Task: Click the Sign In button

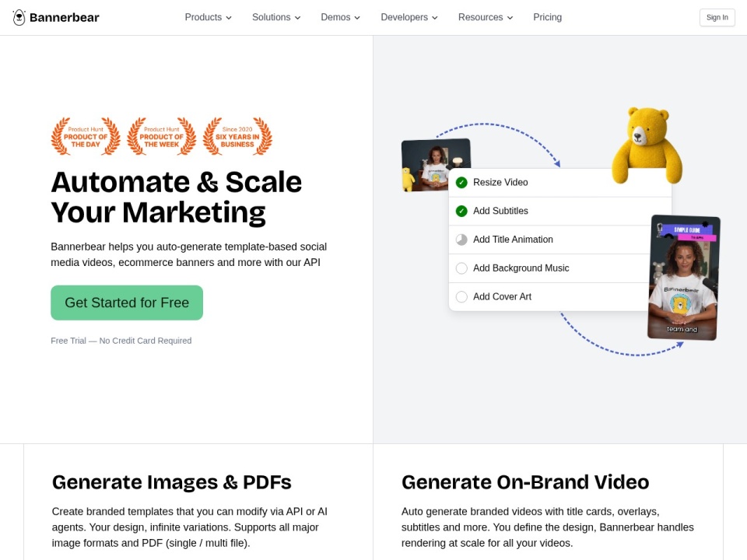Action: point(717,18)
